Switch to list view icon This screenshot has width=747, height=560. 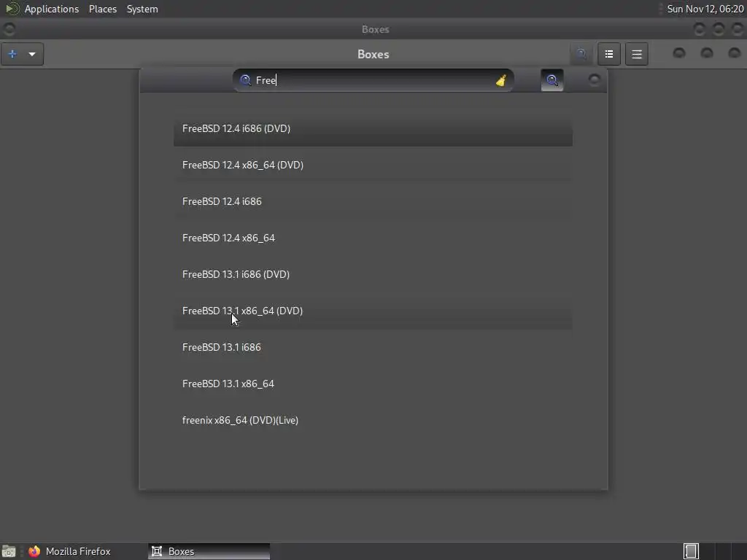click(x=609, y=54)
